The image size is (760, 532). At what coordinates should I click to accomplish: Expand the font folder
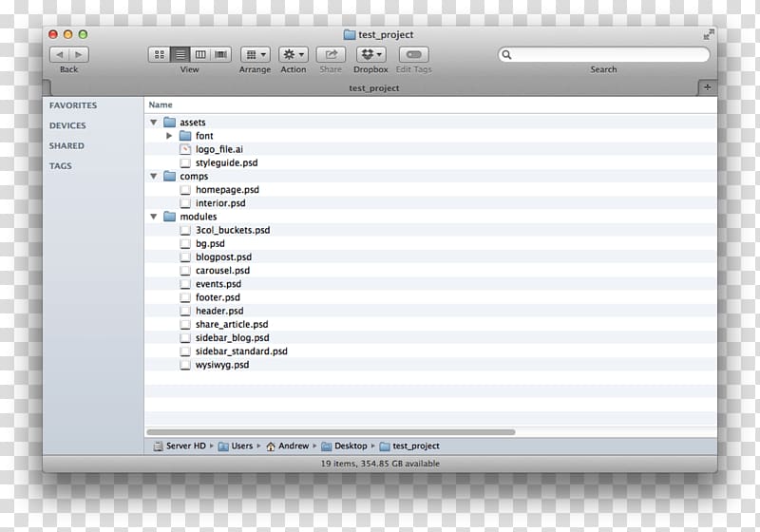pos(169,136)
